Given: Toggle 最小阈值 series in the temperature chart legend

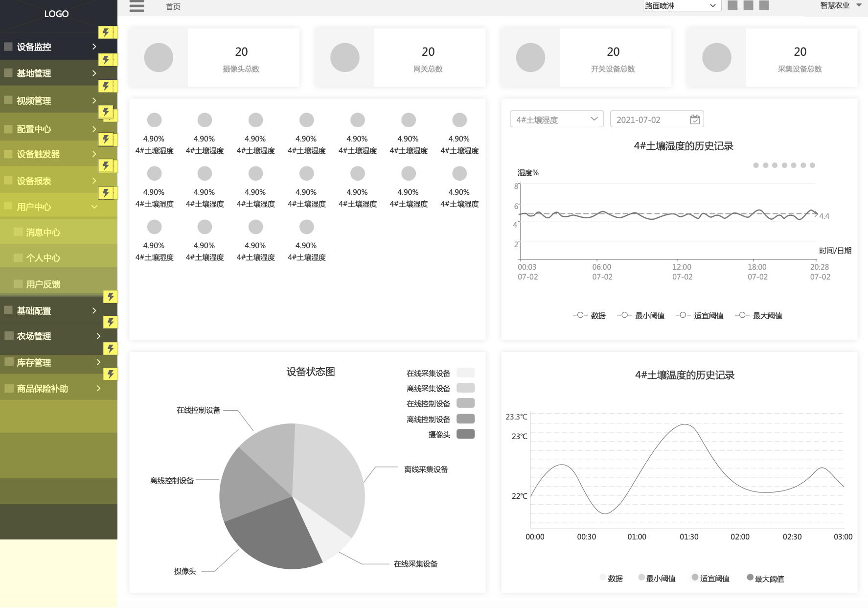Looking at the screenshot, I should tap(657, 578).
